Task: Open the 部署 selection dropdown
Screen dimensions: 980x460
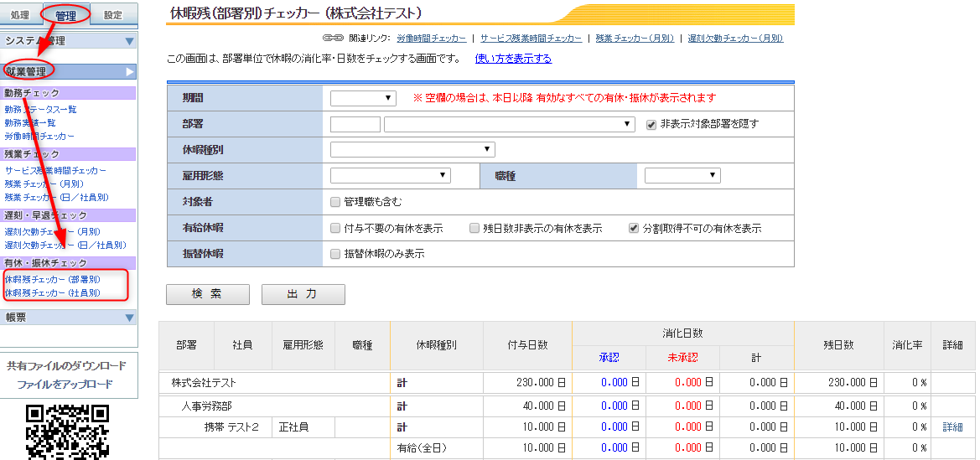Action: click(x=510, y=124)
